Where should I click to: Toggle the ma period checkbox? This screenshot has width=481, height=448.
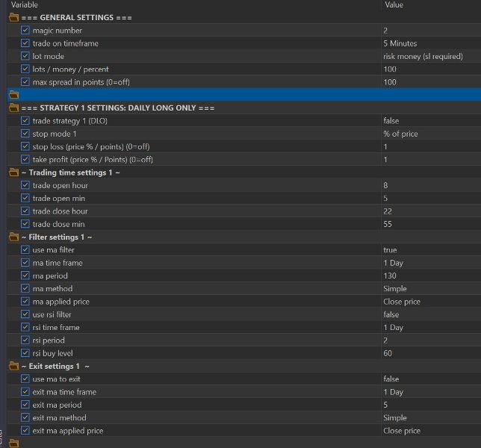tap(25, 276)
